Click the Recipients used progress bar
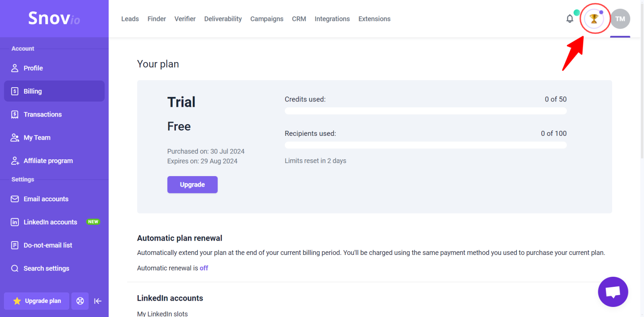 pos(426,145)
